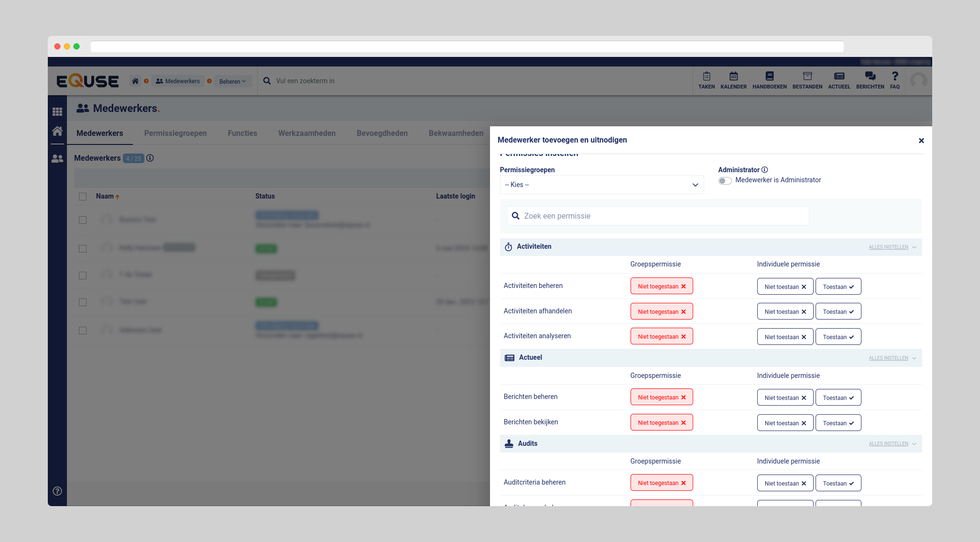Click info icon next to Administrator
980x542 pixels.
tap(764, 170)
